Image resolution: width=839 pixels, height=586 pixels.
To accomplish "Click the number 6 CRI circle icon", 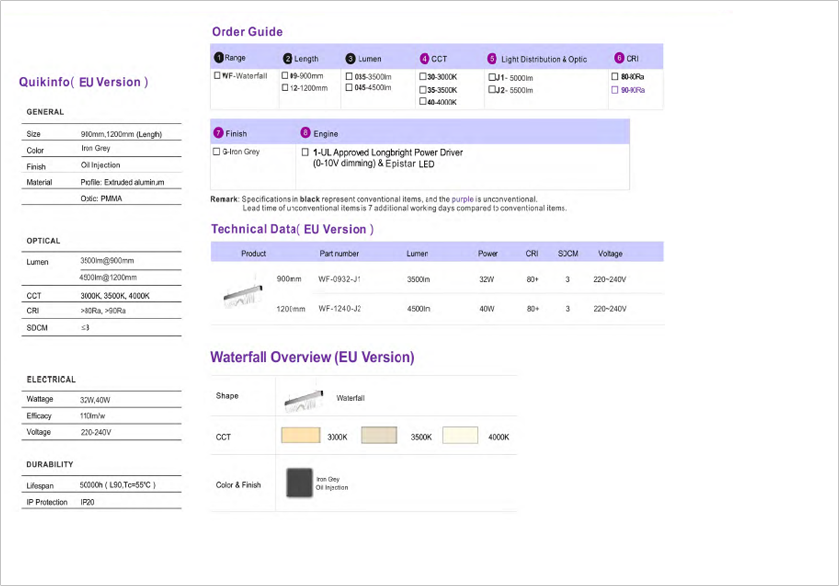I will click(619, 58).
